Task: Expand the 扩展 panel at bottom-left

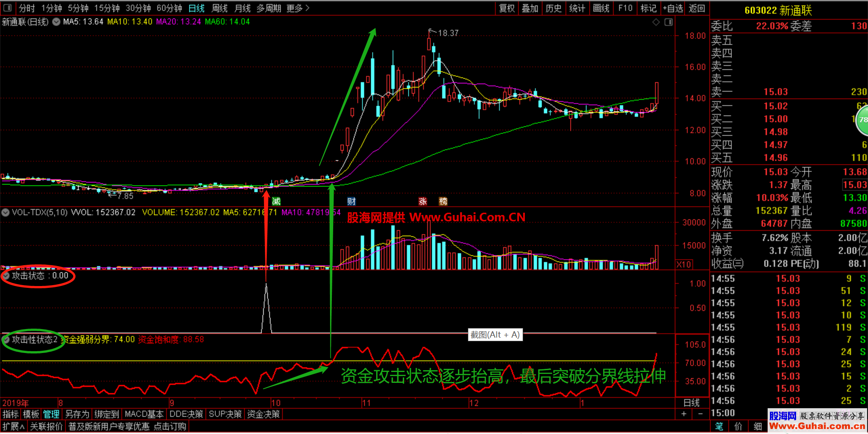Action: pyautogui.click(x=14, y=426)
